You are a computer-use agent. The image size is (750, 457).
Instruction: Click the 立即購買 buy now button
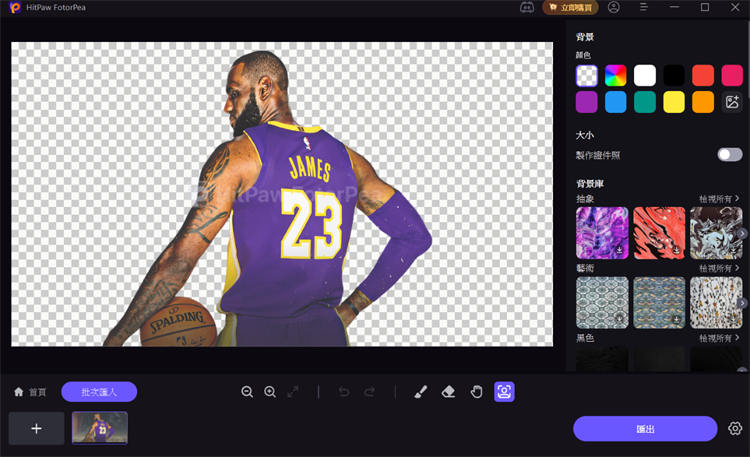[570, 8]
